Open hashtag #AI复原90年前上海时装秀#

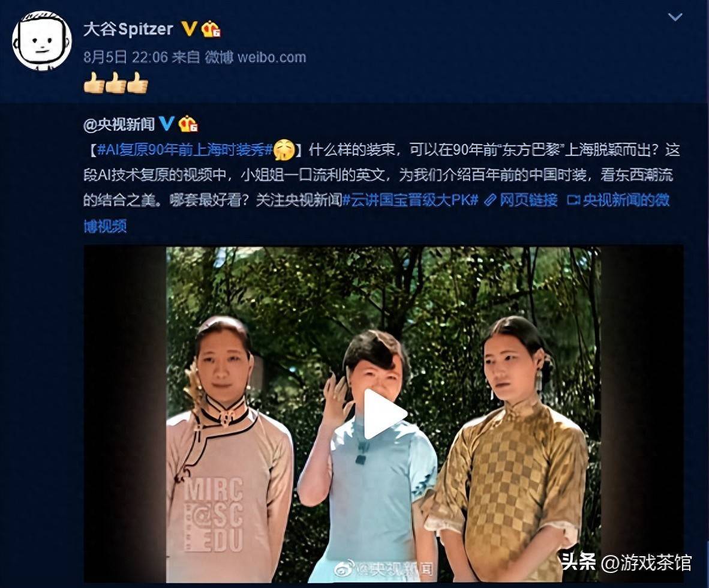185,150
